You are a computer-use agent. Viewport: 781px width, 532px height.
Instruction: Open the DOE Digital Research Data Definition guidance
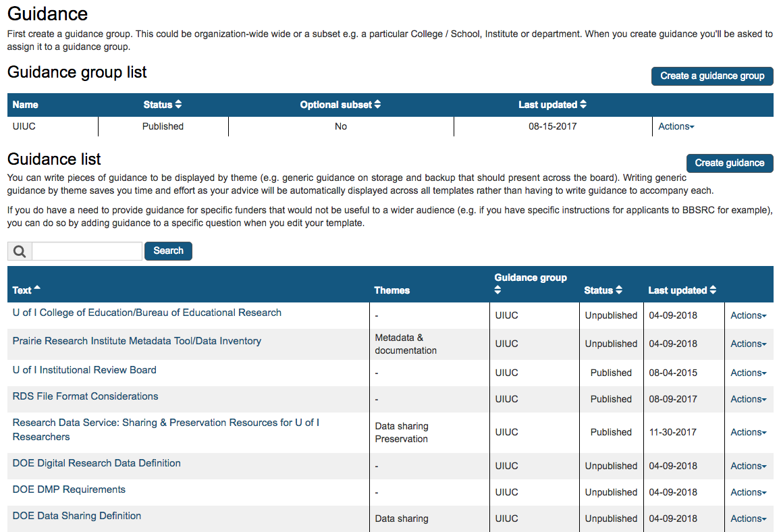click(x=96, y=462)
